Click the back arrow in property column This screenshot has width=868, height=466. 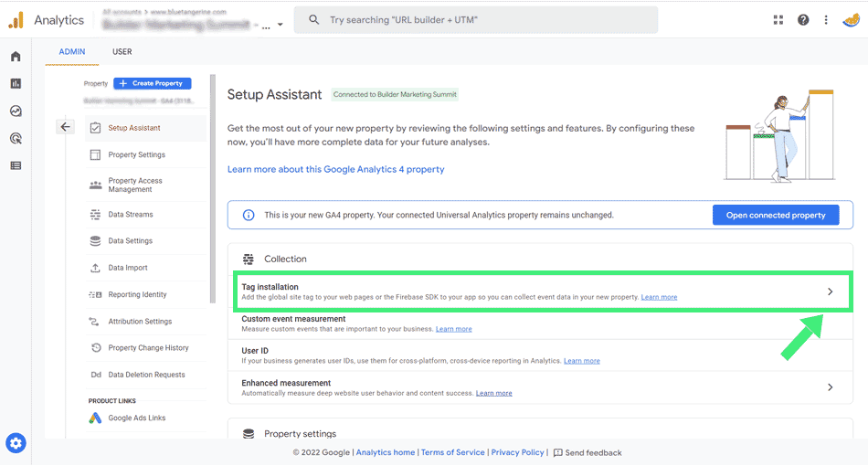tap(65, 127)
